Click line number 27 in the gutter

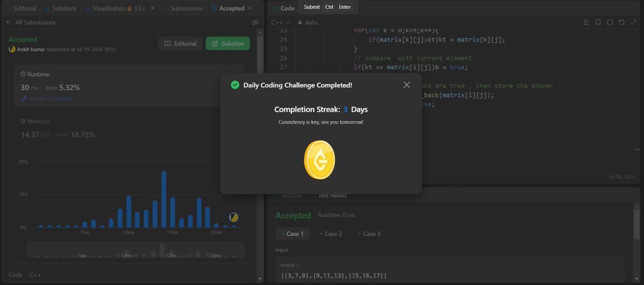coord(283,67)
